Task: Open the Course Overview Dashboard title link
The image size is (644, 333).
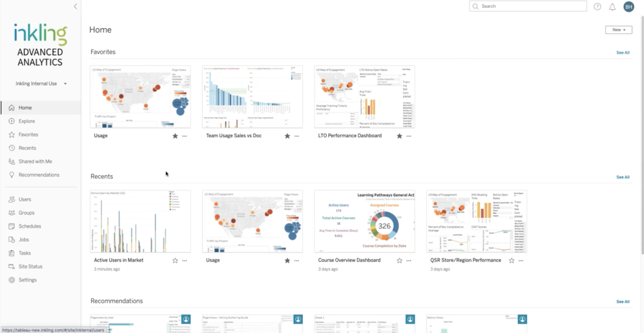Action: click(349, 260)
